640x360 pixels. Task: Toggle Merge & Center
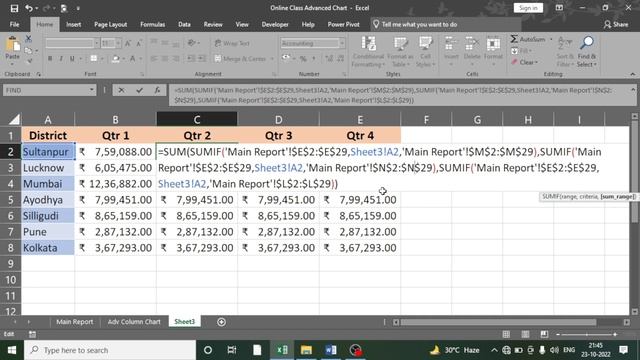pyautogui.click(x=240, y=59)
